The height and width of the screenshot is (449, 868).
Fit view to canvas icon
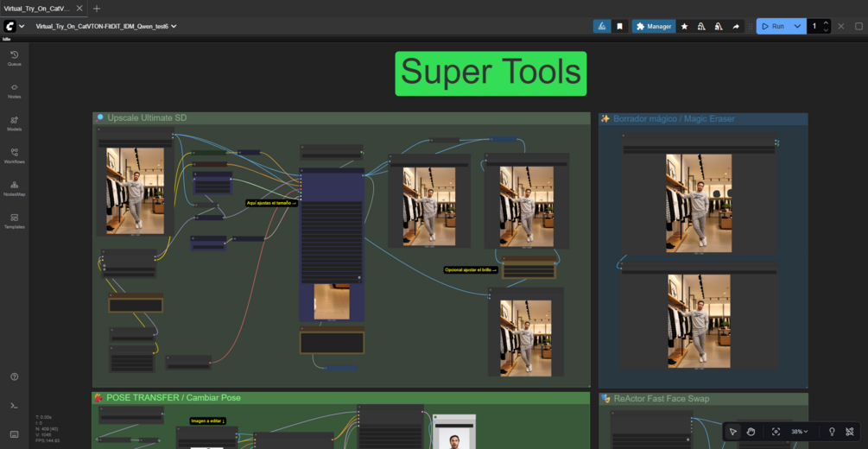pos(776,431)
